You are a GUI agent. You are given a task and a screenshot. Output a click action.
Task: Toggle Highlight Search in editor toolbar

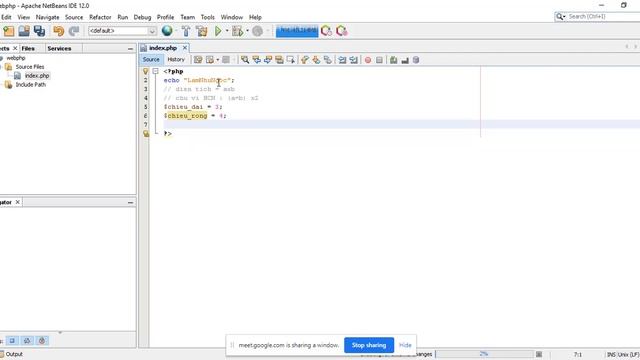(279, 60)
